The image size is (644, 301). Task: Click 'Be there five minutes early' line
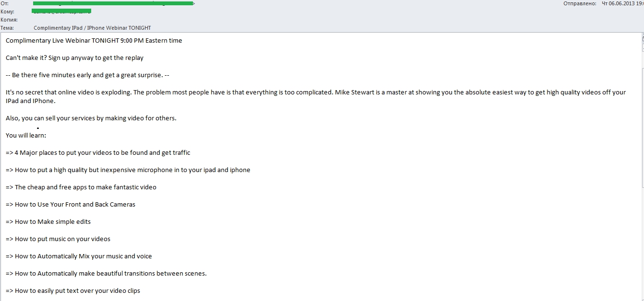[87, 75]
